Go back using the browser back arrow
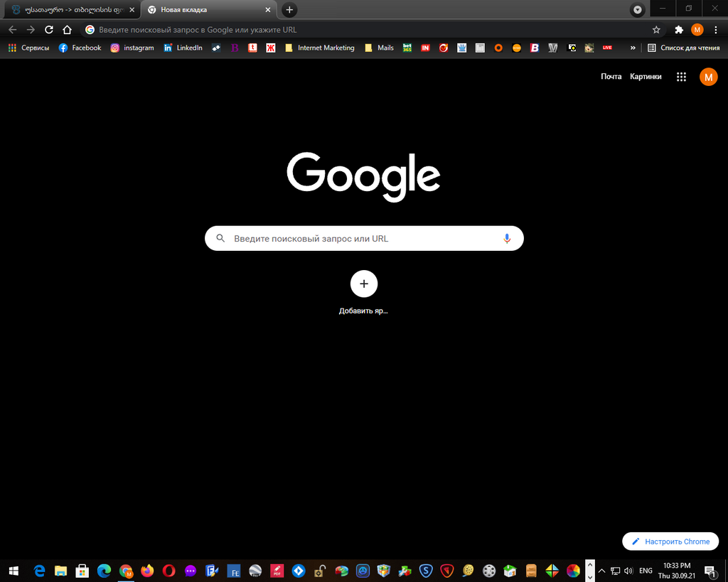The height and width of the screenshot is (582, 728). (13, 30)
